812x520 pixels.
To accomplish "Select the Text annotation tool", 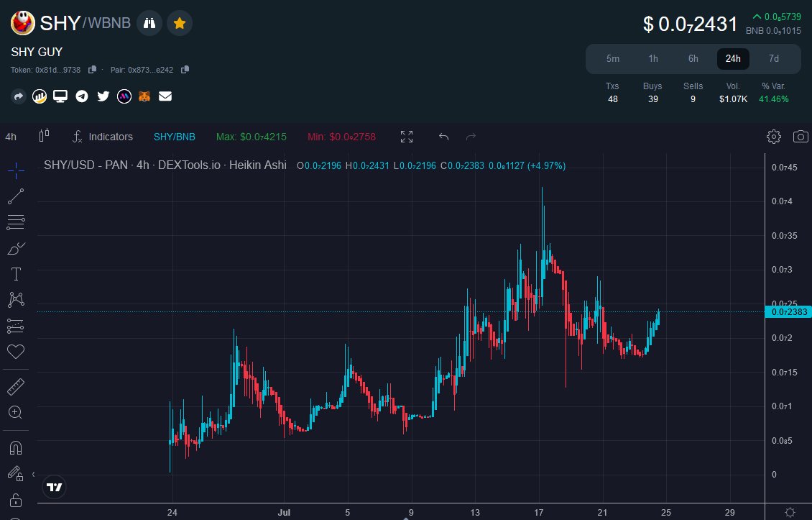I will click(16, 274).
